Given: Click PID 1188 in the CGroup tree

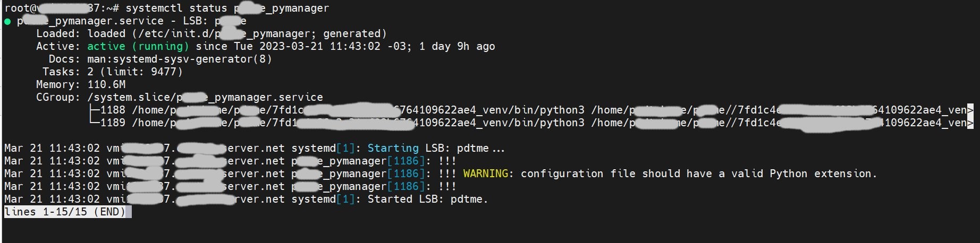Looking at the screenshot, I should 113,110.
